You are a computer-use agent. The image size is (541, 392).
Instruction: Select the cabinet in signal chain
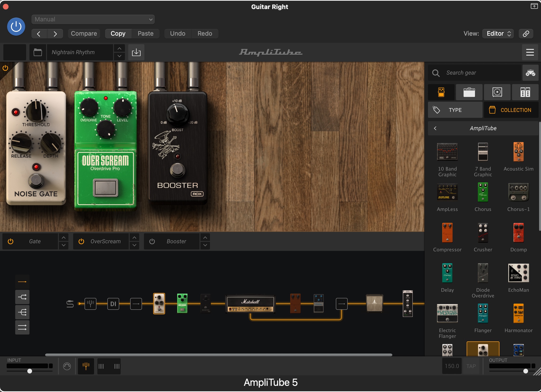coord(374,303)
